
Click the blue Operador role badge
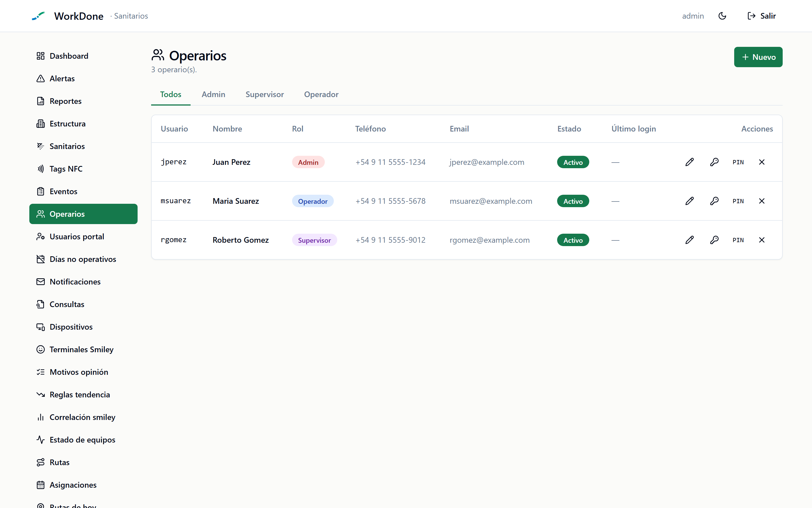click(x=313, y=201)
